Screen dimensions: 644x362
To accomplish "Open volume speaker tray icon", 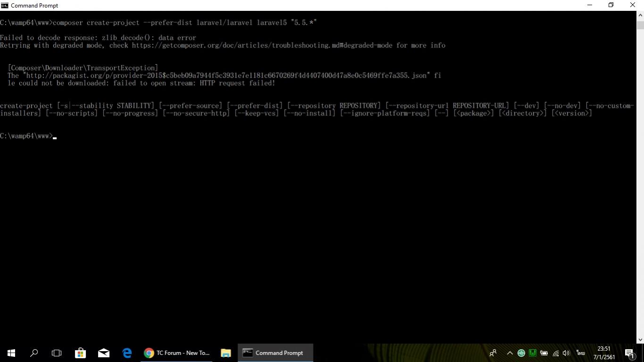I will click(x=566, y=353).
